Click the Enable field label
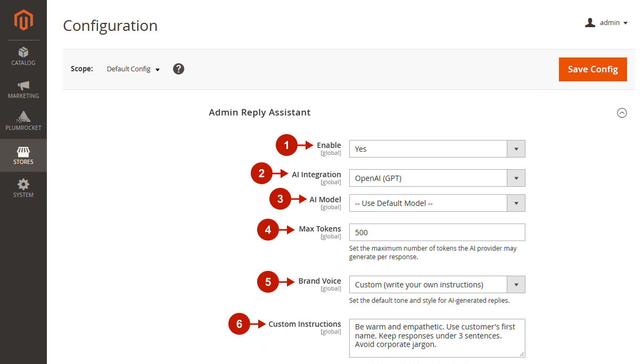The width and height of the screenshot is (642, 364). pos(329,145)
